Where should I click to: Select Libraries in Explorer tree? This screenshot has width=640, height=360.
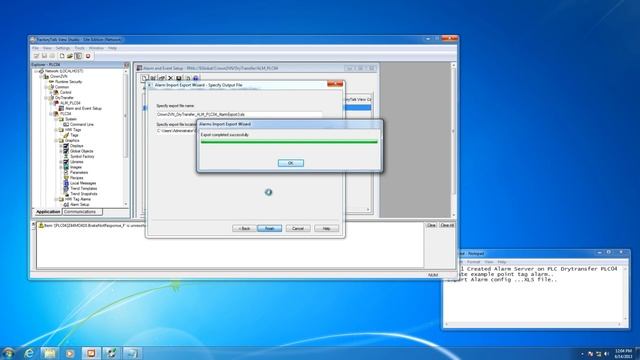(x=76, y=162)
